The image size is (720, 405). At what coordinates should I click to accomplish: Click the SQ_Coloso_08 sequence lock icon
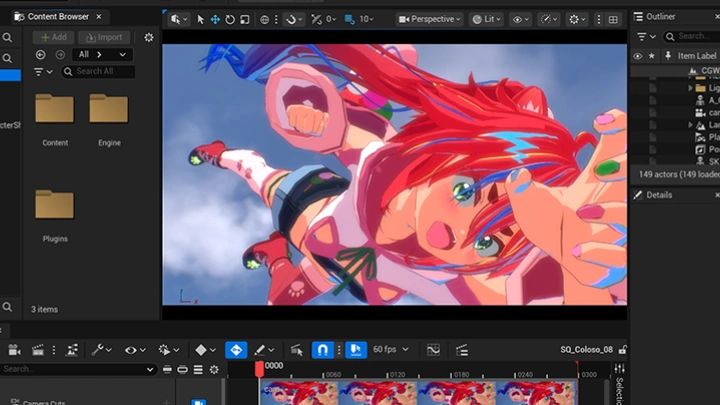click(622, 350)
